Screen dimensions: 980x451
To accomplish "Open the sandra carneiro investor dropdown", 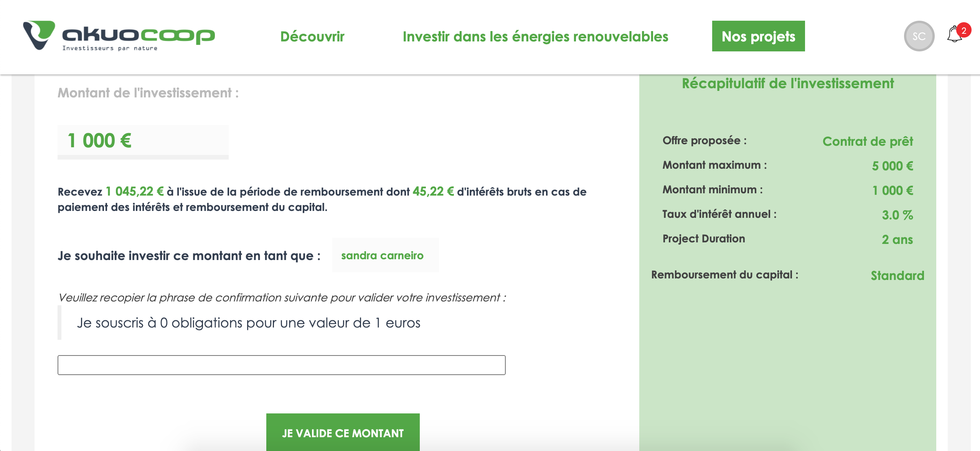I will pyautogui.click(x=385, y=255).
